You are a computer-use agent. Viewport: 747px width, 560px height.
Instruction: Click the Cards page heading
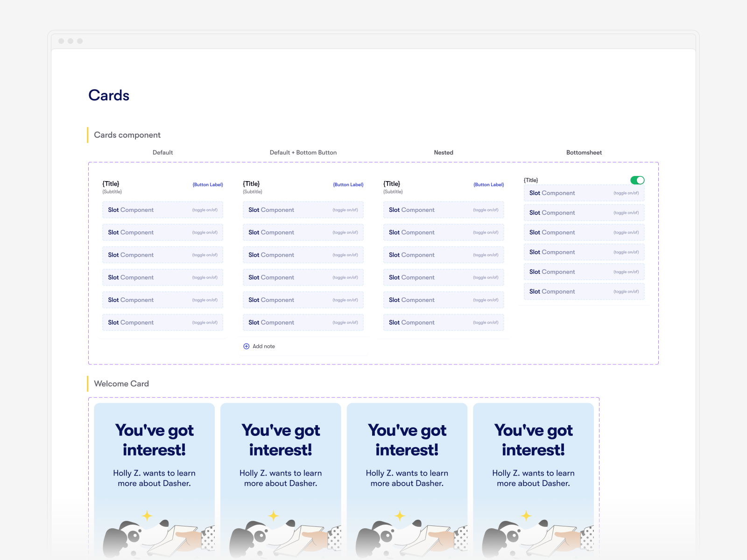pos(109,95)
